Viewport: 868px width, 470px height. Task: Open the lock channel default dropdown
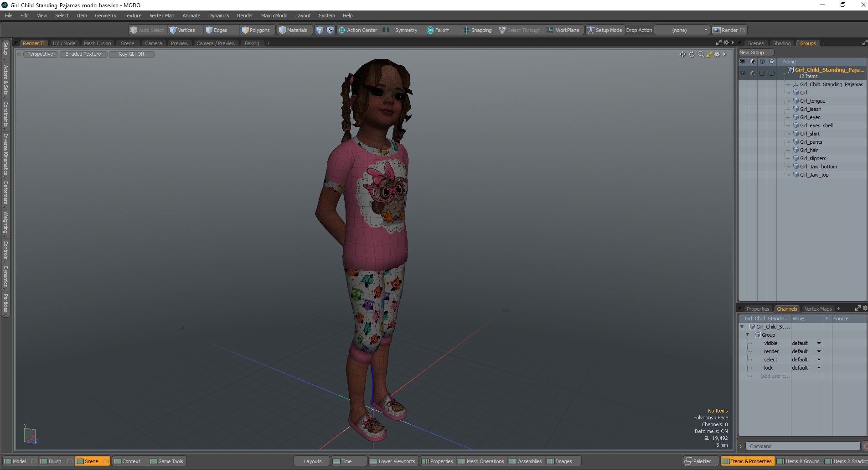click(x=806, y=368)
